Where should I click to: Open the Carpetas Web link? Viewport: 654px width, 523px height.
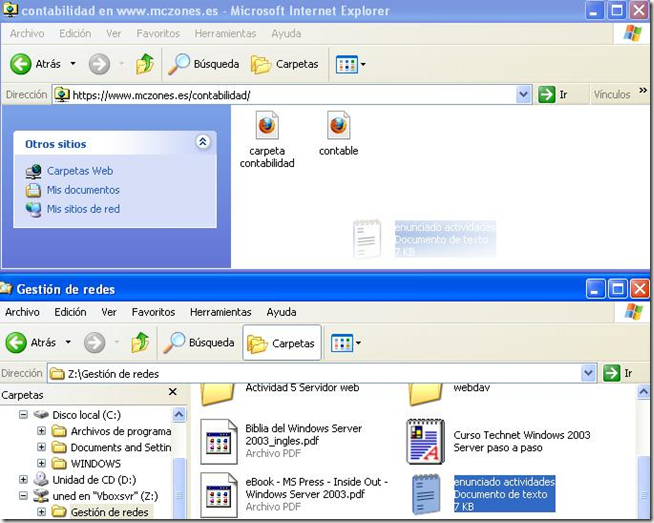[80, 171]
